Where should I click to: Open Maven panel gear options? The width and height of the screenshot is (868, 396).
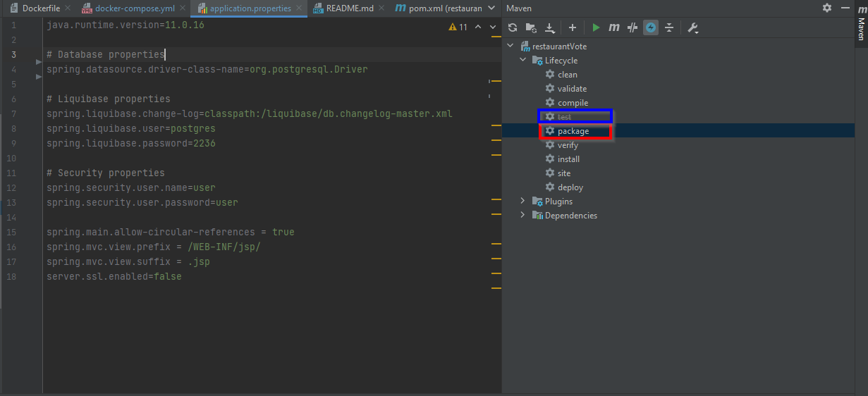point(827,8)
